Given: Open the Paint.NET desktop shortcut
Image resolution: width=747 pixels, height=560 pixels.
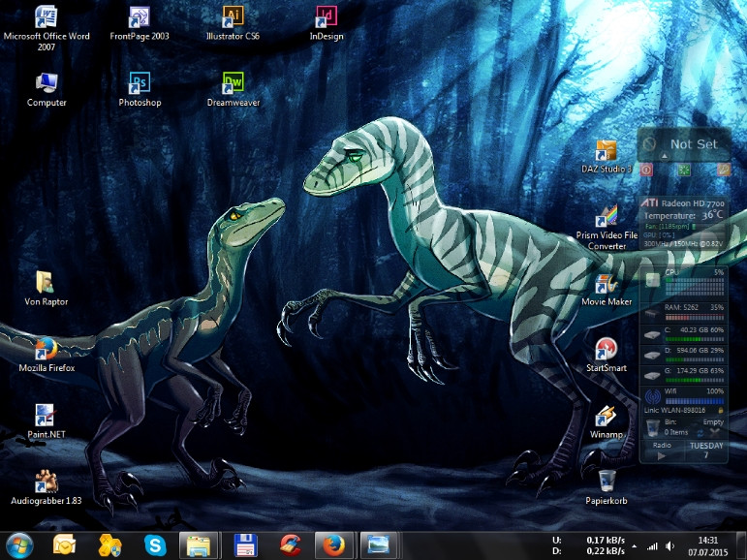Looking at the screenshot, I should tap(47, 421).
